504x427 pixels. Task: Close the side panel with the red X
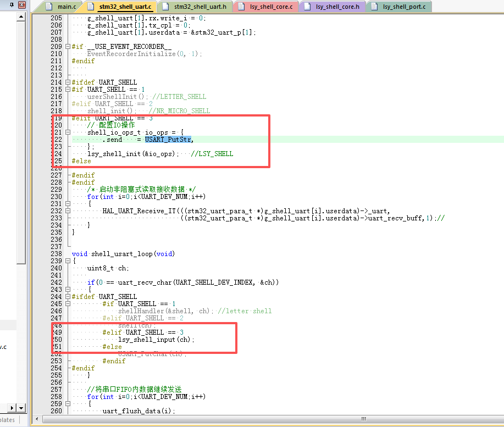22,5
